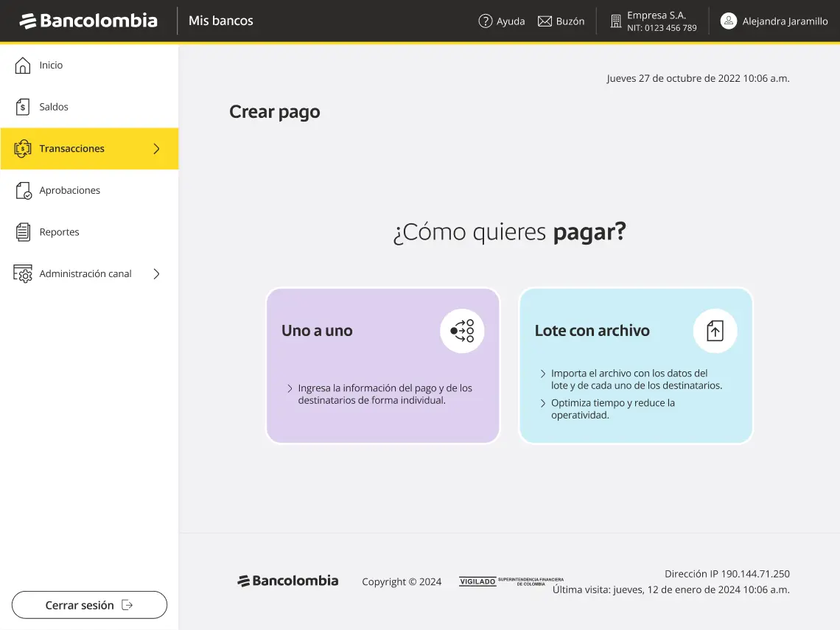Click the Bancolombia logo in header
The image size is (840, 630).
[88, 21]
